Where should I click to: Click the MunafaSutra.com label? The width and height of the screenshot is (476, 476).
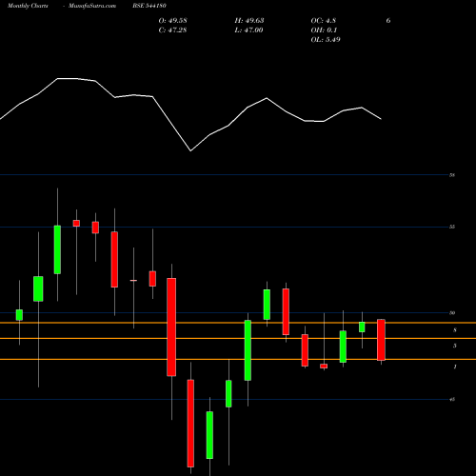click(x=92, y=6)
